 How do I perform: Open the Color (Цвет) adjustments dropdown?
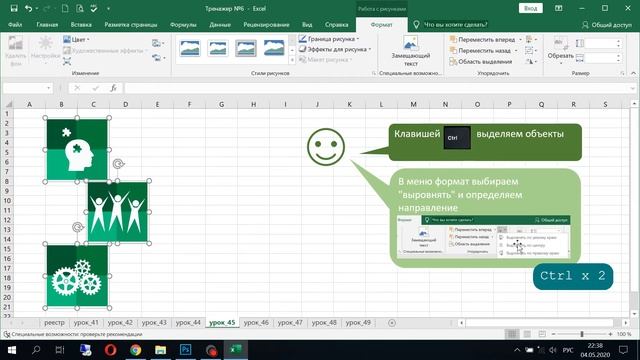pyautogui.click(x=77, y=40)
